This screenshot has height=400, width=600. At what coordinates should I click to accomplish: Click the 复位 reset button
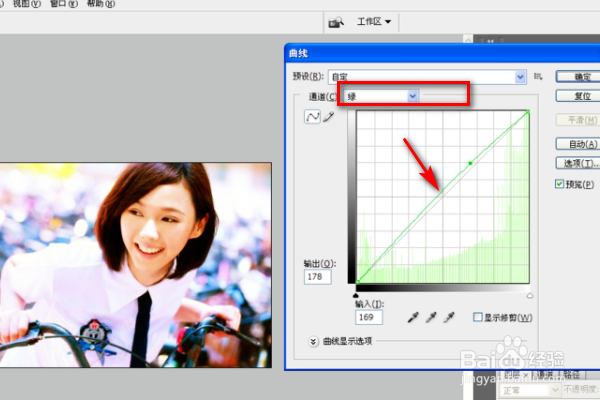pos(578,96)
